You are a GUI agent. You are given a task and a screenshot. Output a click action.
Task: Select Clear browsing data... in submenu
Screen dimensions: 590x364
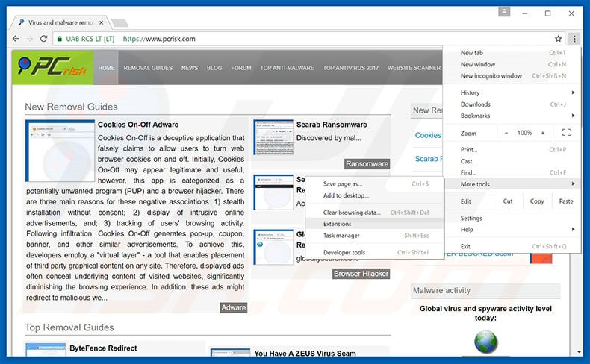374,213
